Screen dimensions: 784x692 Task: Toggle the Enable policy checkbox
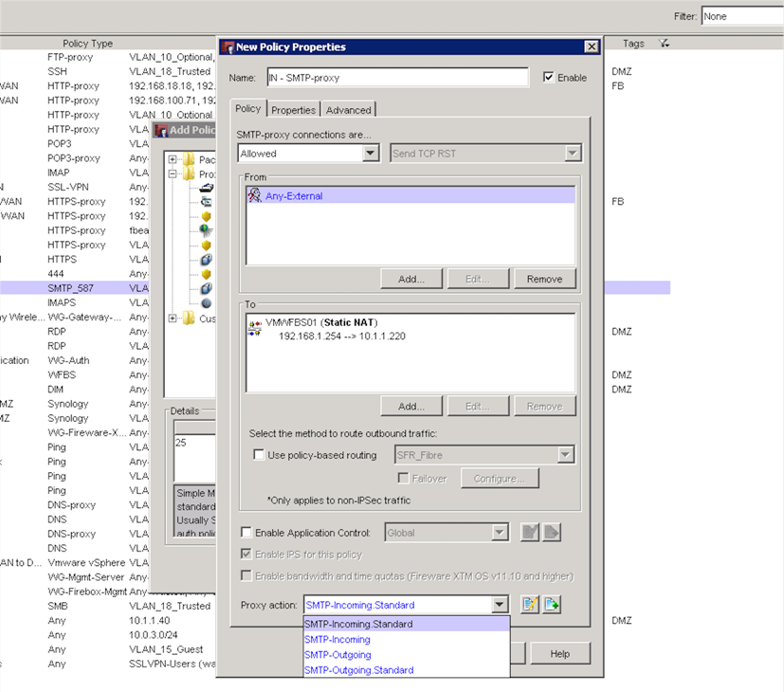(549, 78)
